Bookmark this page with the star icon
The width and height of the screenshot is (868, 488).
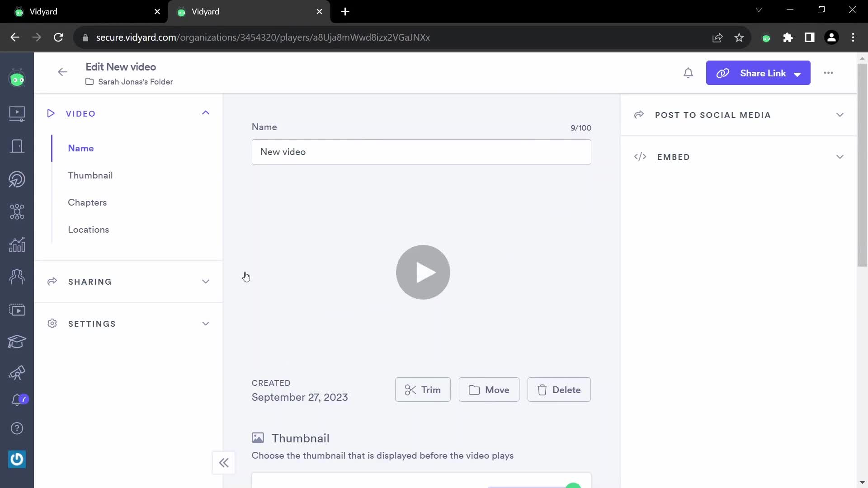coord(739,38)
